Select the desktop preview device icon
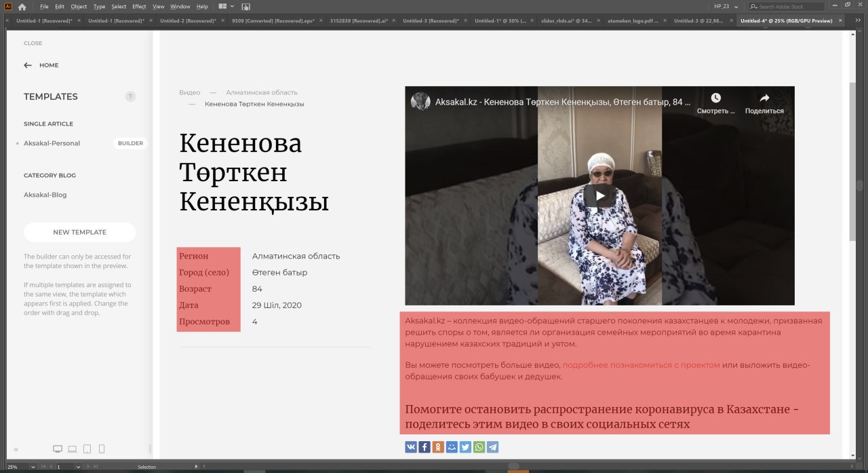This screenshot has width=868, height=473. [x=57, y=449]
